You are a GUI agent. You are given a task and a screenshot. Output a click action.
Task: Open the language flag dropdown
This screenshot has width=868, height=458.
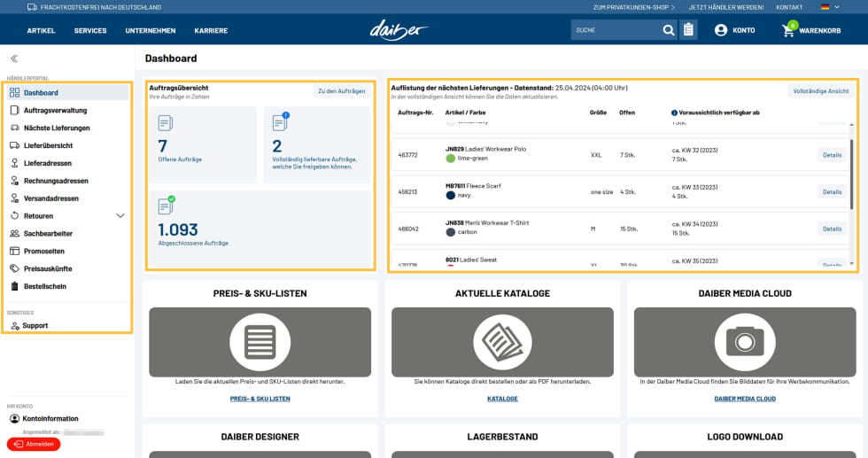(x=831, y=7)
